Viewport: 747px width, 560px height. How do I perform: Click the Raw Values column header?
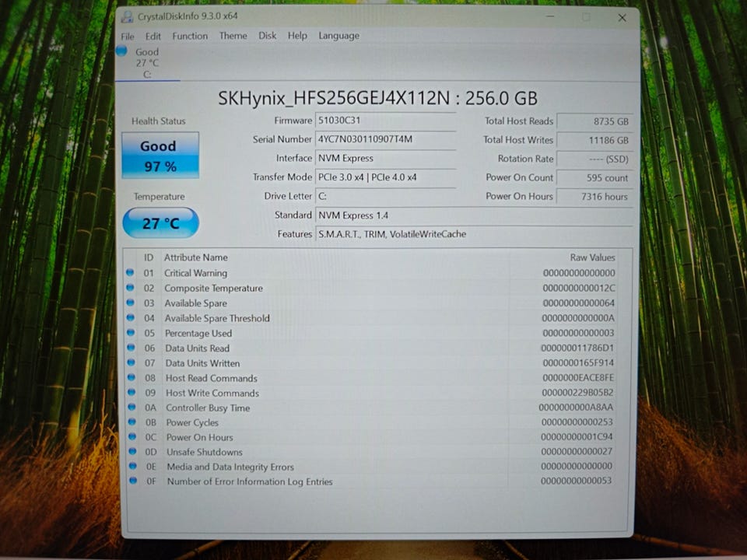pyautogui.click(x=592, y=257)
